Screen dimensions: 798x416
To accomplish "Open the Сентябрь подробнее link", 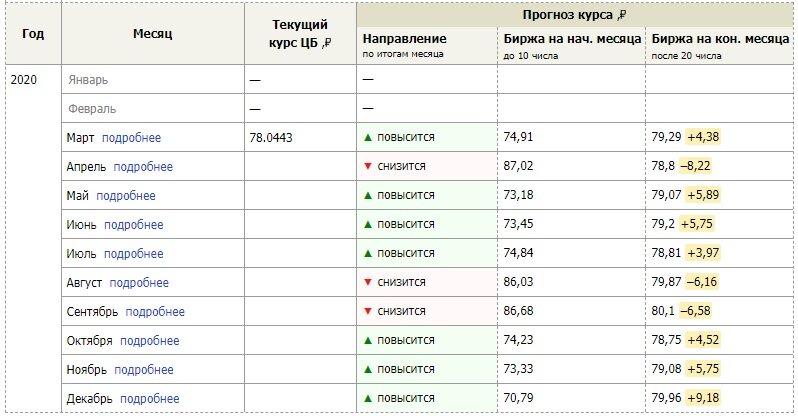I will click(x=155, y=312).
